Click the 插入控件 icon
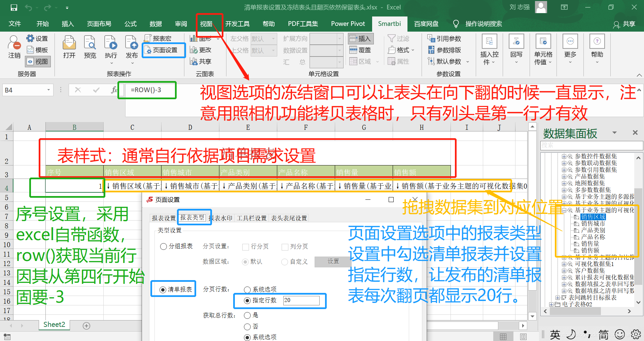The width and height of the screenshot is (644, 341). (x=490, y=41)
